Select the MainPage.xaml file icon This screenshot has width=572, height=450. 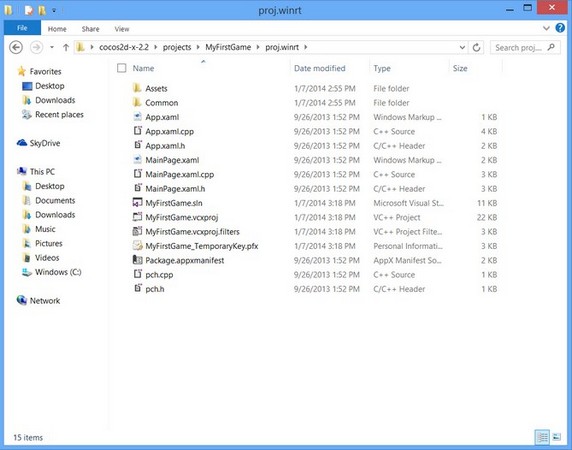137,160
